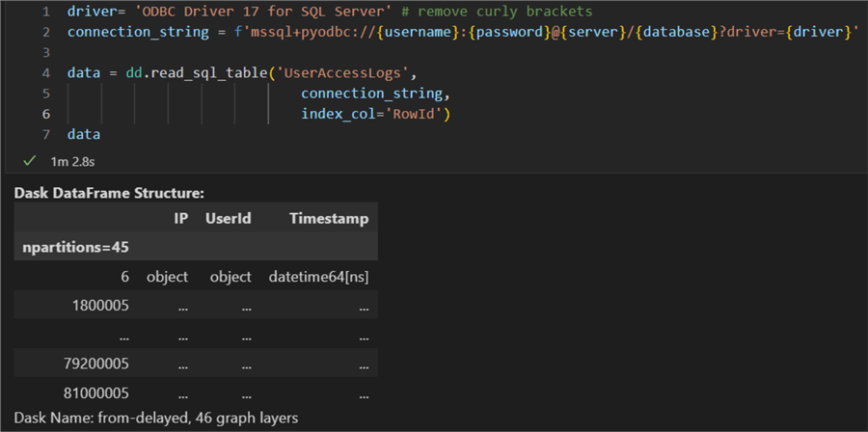Viewport: 868px width, 432px height.
Task: Click the 'object' dtype under UserId column
Action: coord(231,277)
